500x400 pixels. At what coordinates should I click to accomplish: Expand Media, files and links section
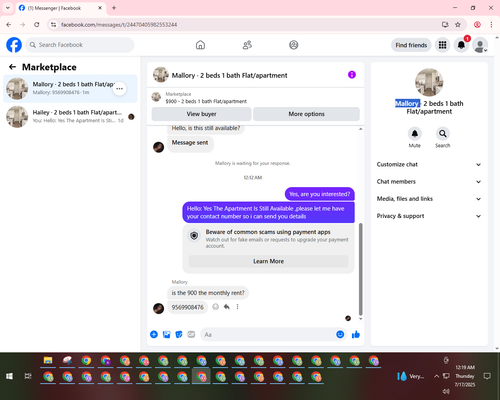(429, 199)
